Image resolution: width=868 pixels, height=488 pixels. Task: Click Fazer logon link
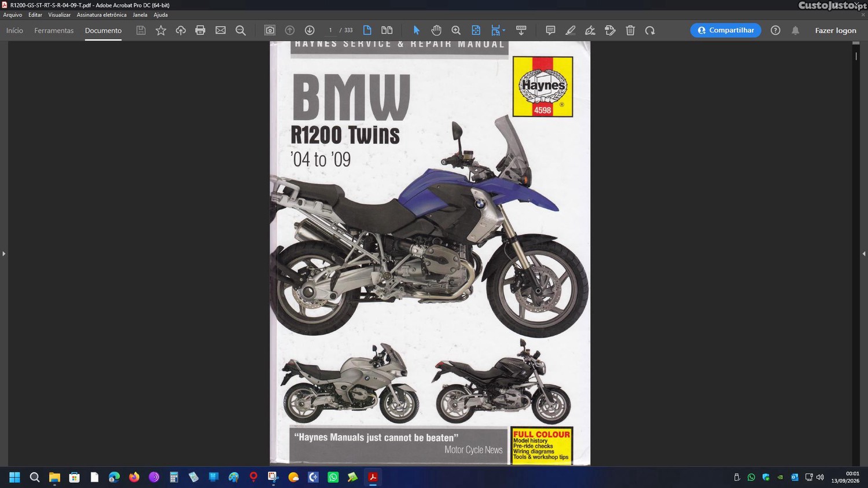point(836,30)
